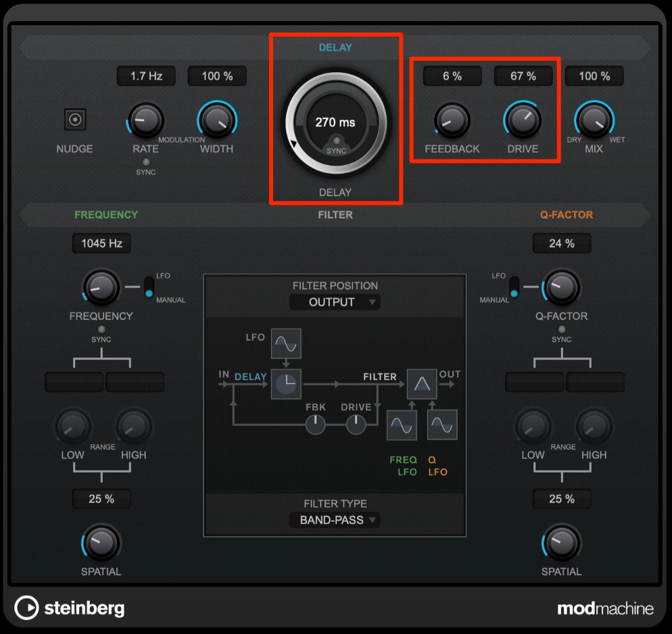Viewport: 672px width, 634px height.
Task: Click the Freq LFO waveform icon
Action: coord(402,425)
